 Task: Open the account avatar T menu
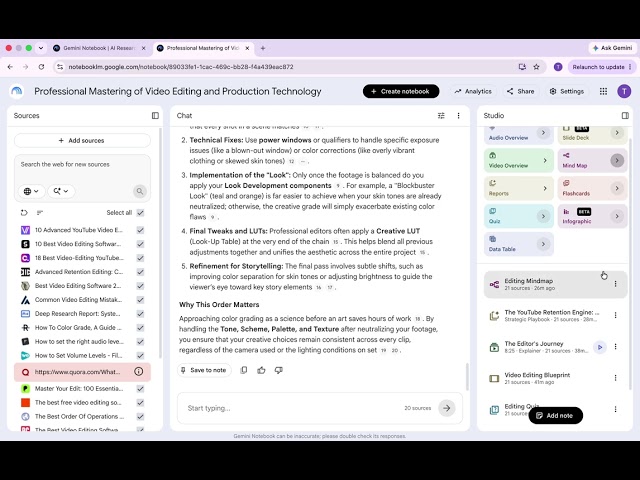click(x=624, y=91)
